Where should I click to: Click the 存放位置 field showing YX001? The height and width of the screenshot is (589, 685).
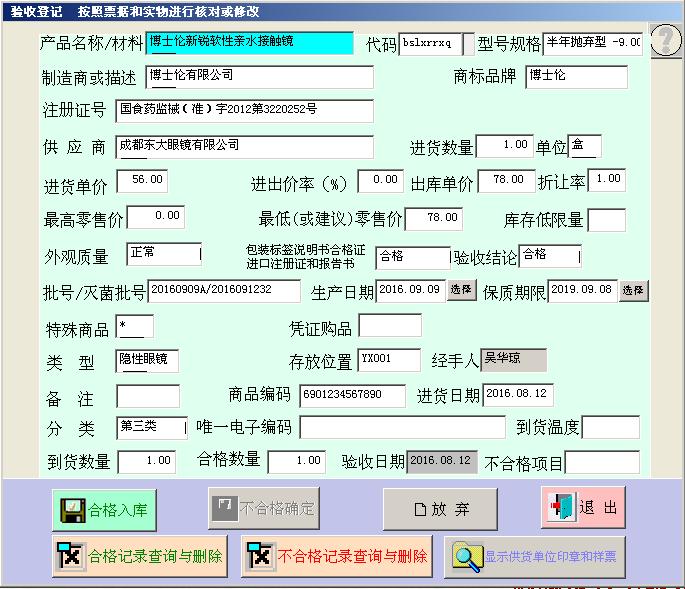[389, 360]
